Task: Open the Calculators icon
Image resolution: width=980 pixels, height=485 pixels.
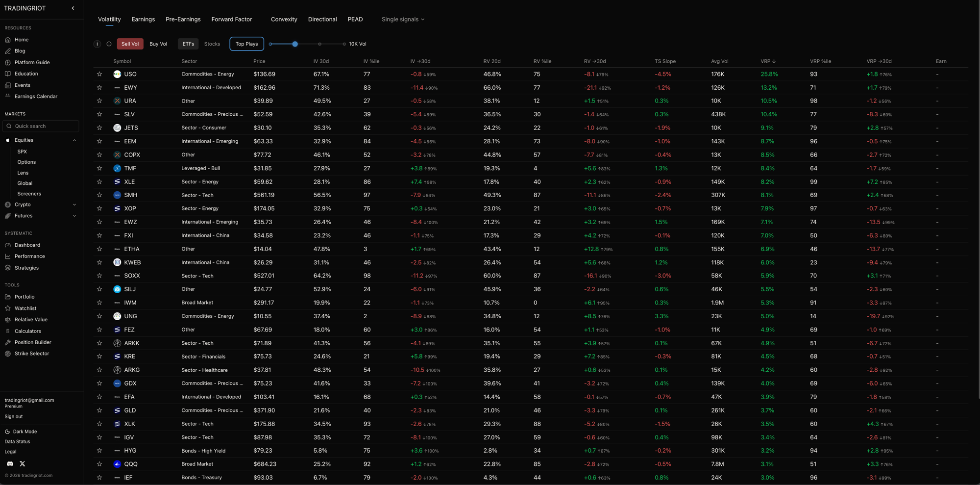Action: (8, 331)
